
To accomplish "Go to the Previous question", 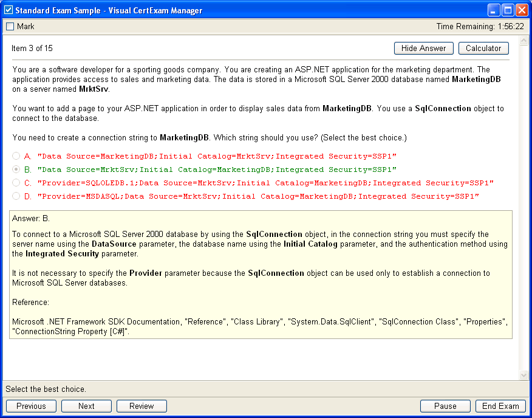I will pyautogui.click(x=31, y=406).
